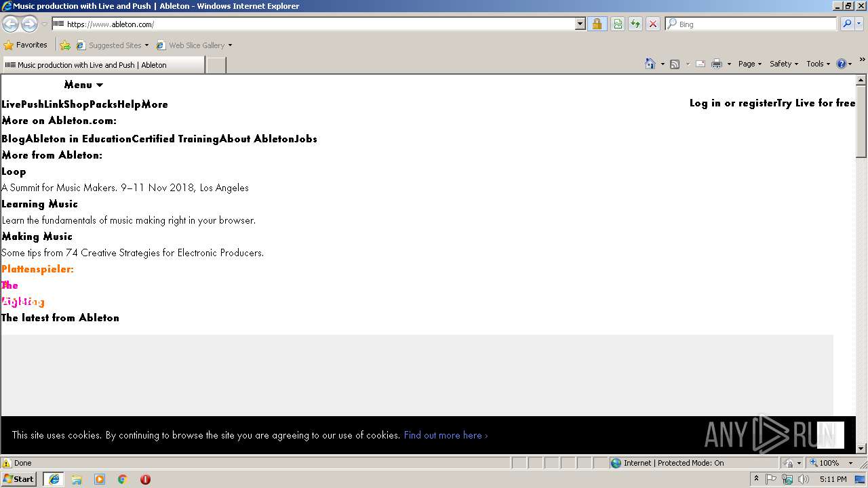Open 'Ableton in Education' link
This screenshot has height=488, width=868.
79,139
